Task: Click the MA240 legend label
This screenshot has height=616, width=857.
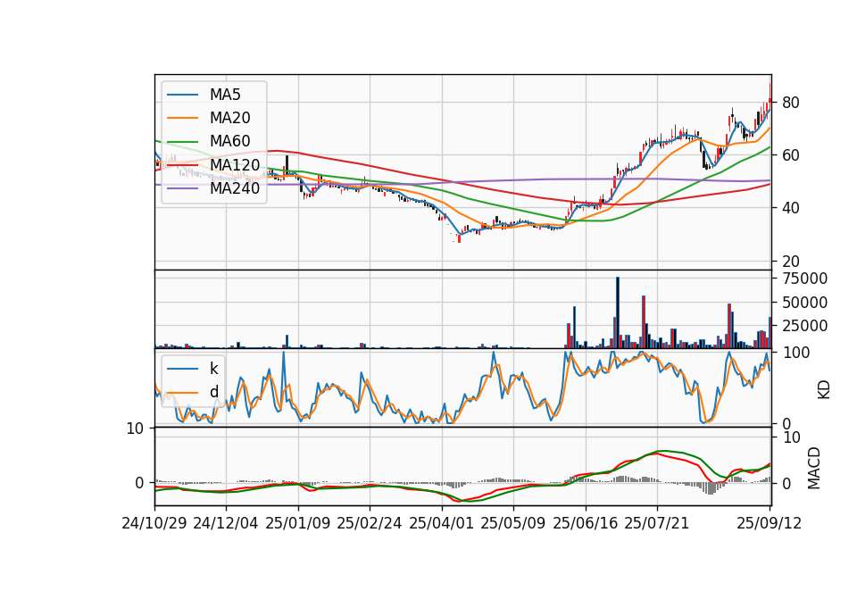Action: (x=235, y=188)
